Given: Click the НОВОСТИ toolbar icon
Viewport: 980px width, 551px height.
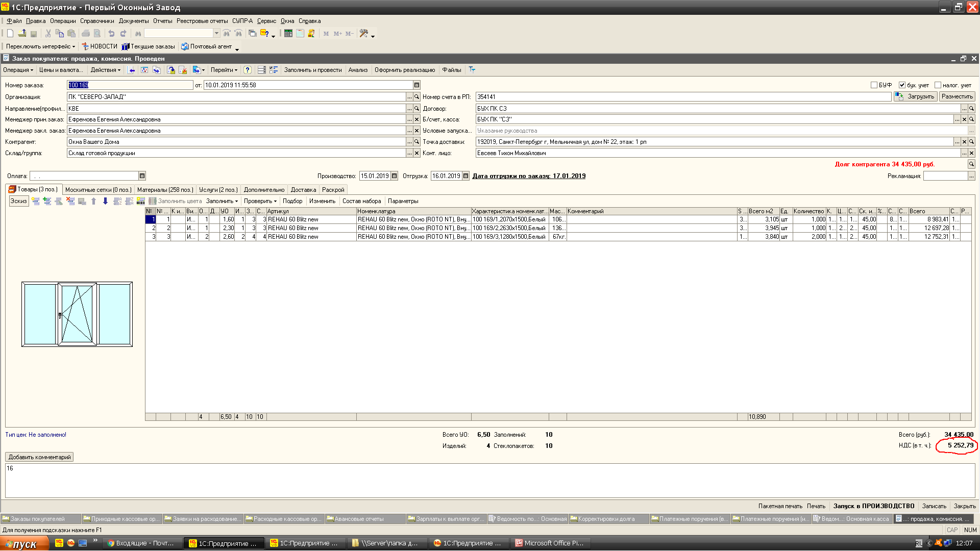Looking at the screenshot, I should (x=100, y=46).
